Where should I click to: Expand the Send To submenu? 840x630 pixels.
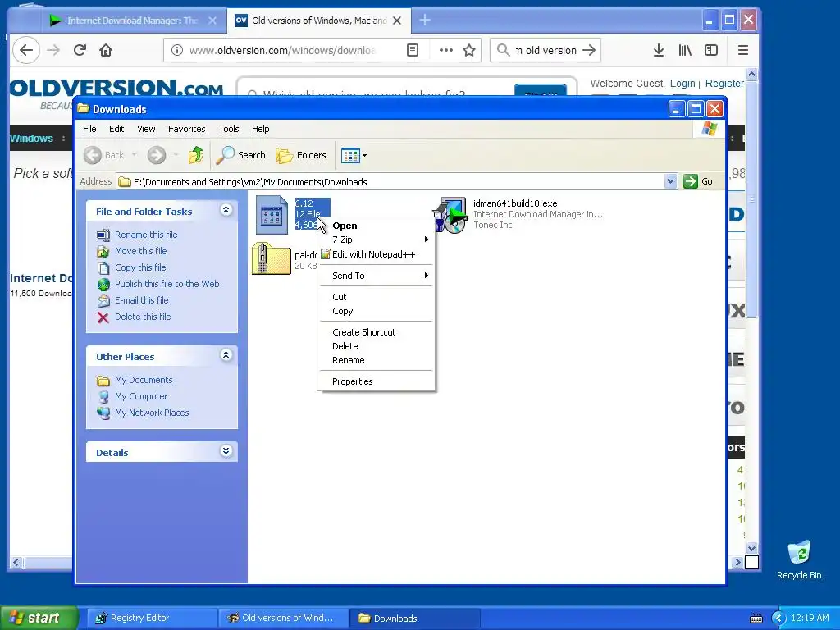coord(376,276)
